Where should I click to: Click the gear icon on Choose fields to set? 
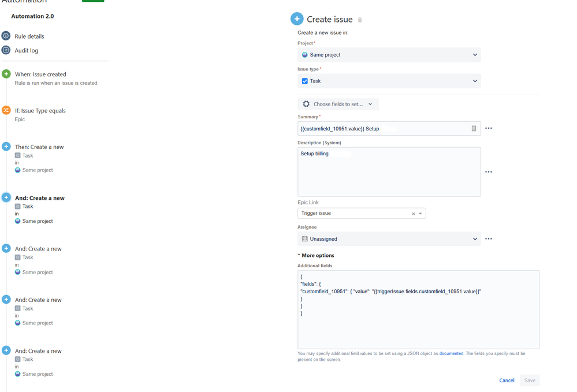tap(306, 104)
